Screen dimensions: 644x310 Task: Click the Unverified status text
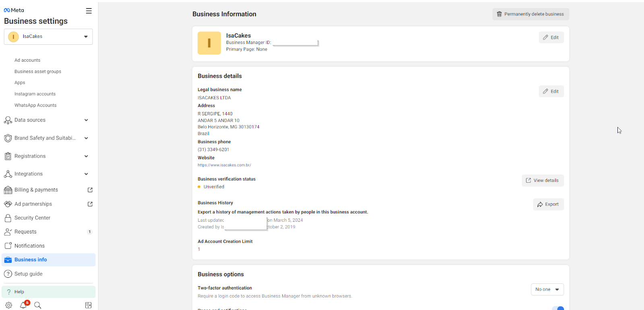[x=214, y=187]
